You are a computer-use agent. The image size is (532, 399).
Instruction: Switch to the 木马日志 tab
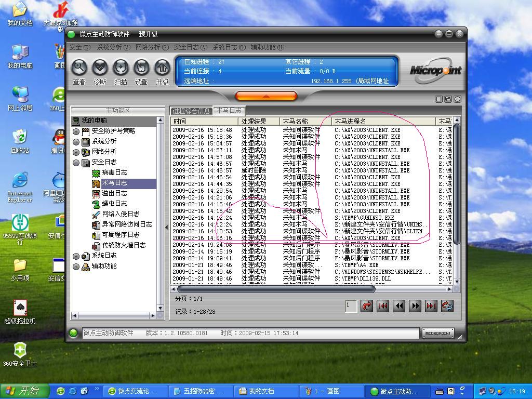pos(229,111)
